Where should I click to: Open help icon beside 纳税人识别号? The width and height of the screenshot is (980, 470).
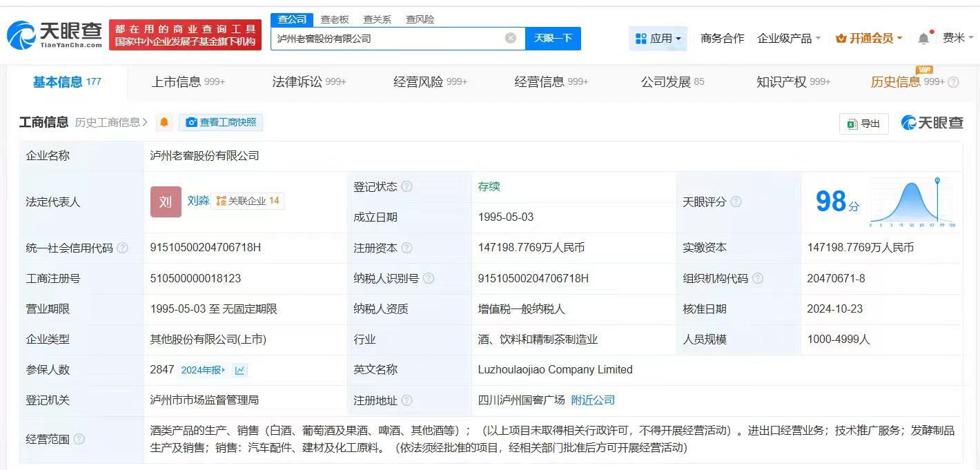click(429, 278)
